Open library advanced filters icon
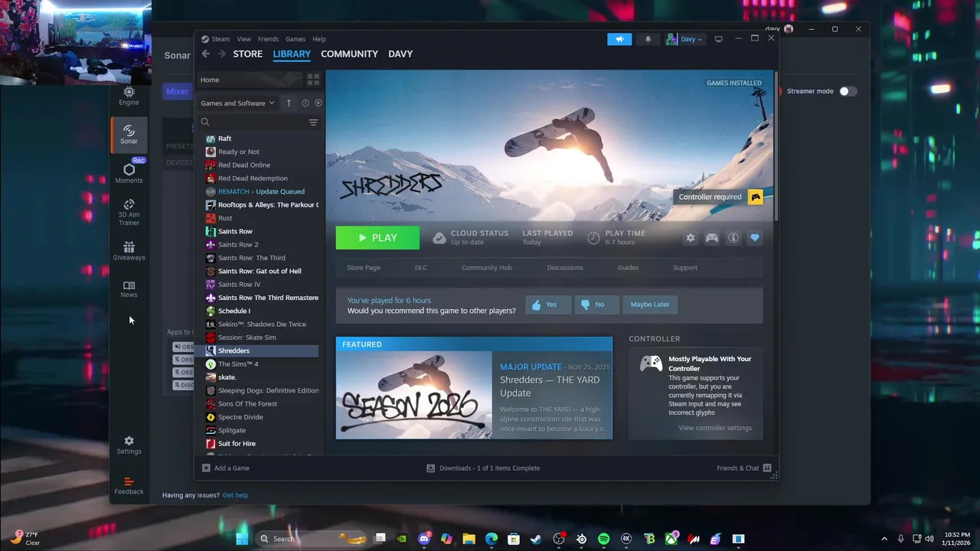980x551 pixels. pyautogui.click(x=313, y=122)
